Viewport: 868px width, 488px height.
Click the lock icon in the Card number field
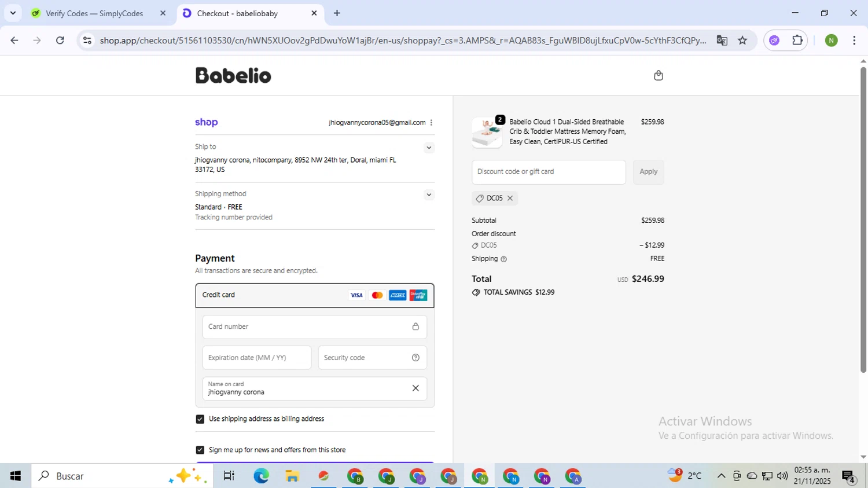[415, 326]
